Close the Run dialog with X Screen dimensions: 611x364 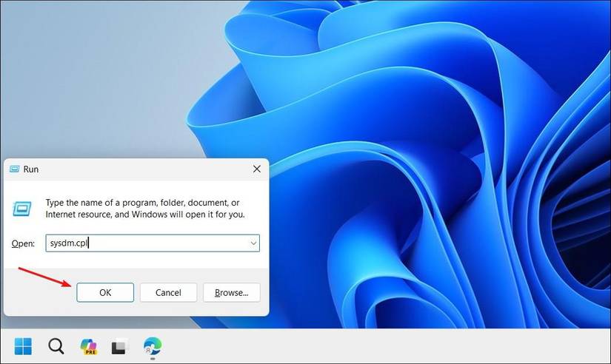click(257, 169)
